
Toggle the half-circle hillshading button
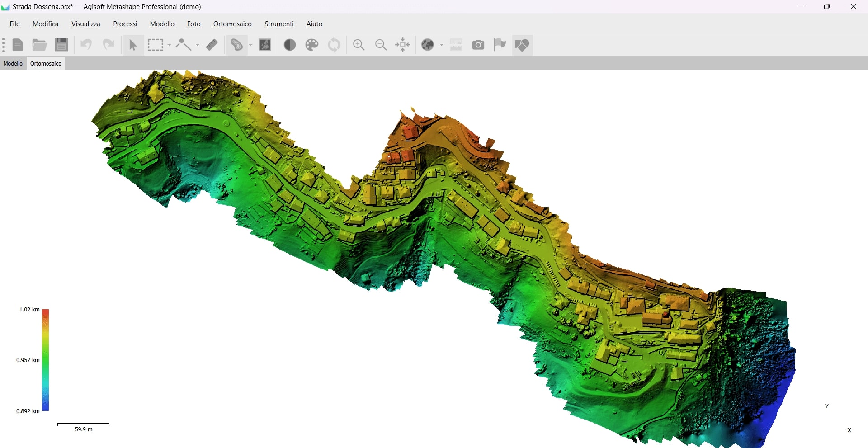tap(290, 45)
